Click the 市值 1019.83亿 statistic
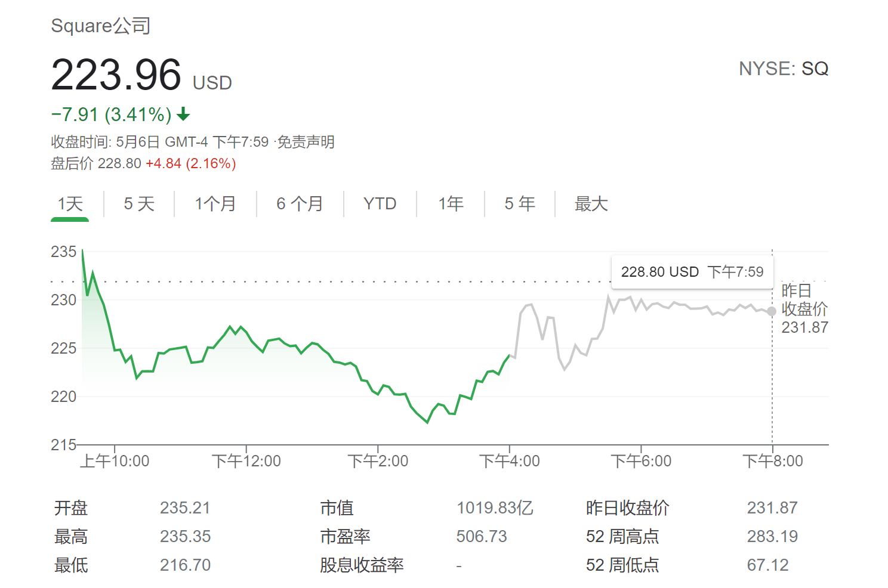Viewport: 888px width, 588px height. click(495, 507)
